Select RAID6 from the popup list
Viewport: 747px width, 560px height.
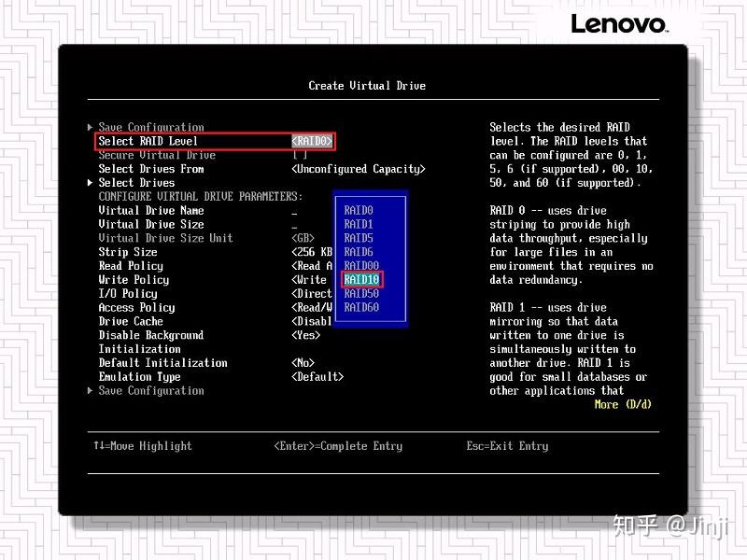(x=359, y=252)
